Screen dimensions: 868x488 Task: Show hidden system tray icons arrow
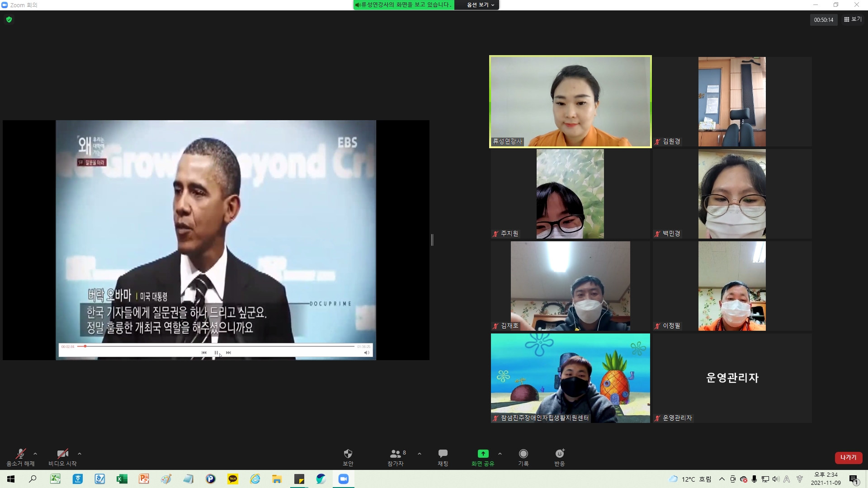click(x=722, y=479)
